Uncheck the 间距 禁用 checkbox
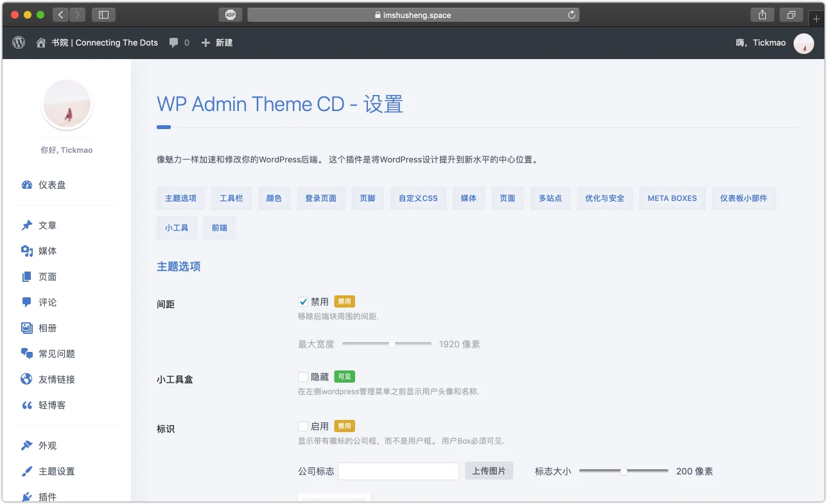 [303, 302]
